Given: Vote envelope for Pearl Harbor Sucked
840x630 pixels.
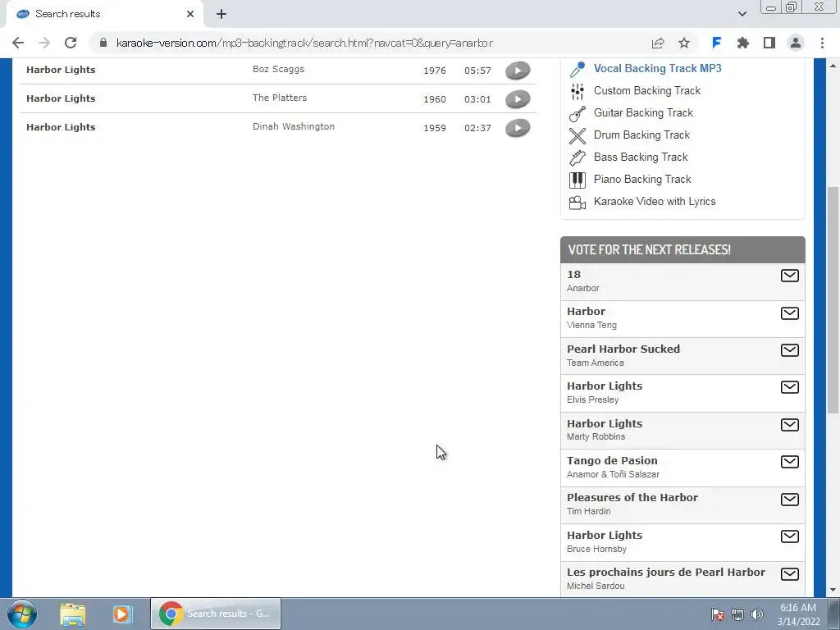Looking at the screenshot, I should point(790,349).
